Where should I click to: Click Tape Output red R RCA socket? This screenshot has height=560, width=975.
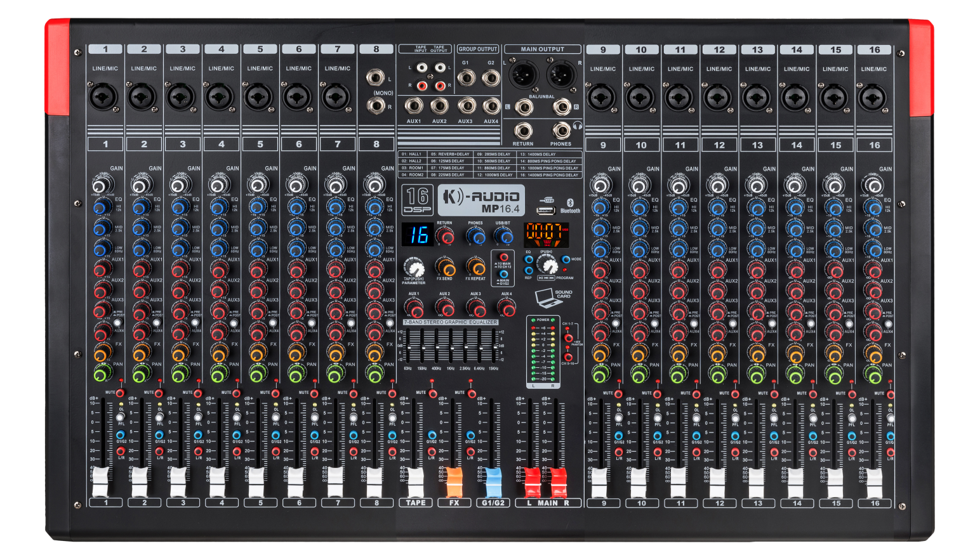pos(440,85)
